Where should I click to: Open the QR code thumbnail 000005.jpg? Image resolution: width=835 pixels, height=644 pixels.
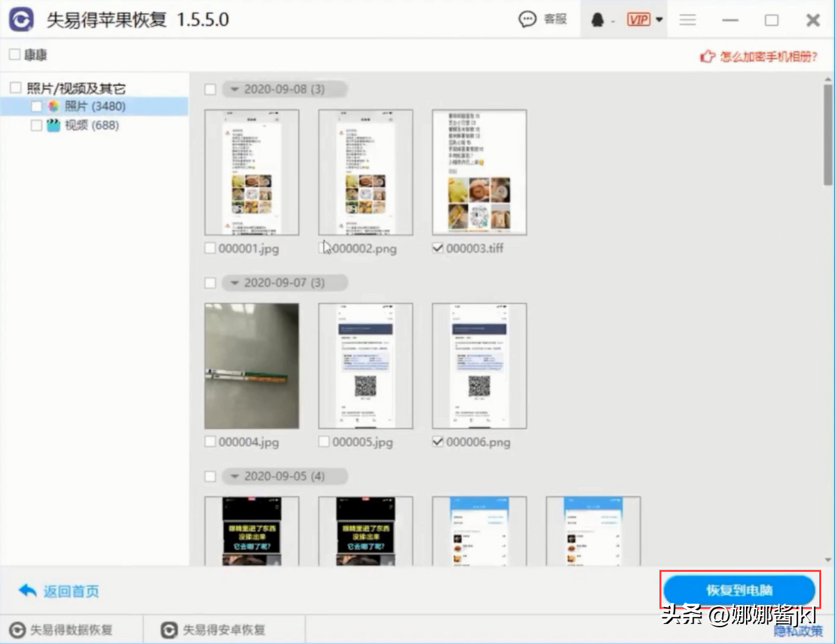click(x=365, y=366)
